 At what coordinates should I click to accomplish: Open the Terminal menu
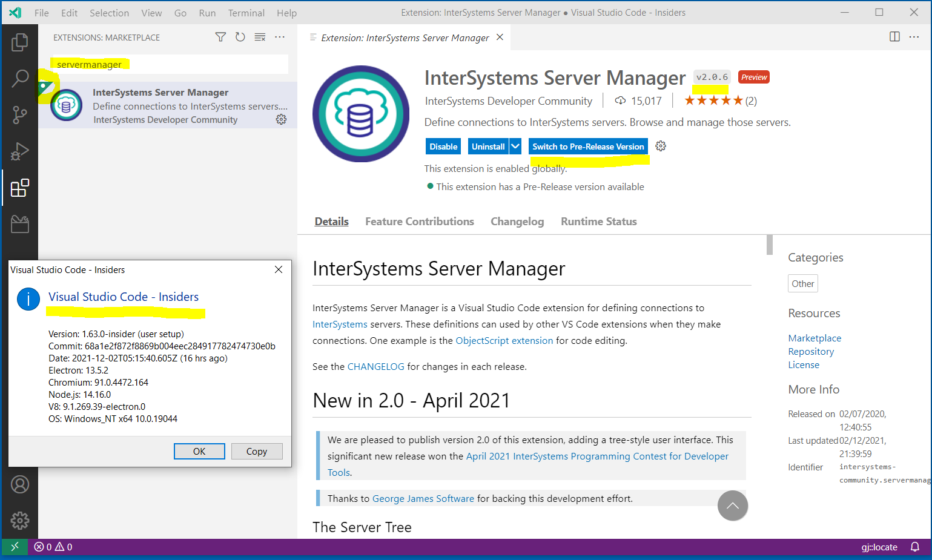[246, 13]
